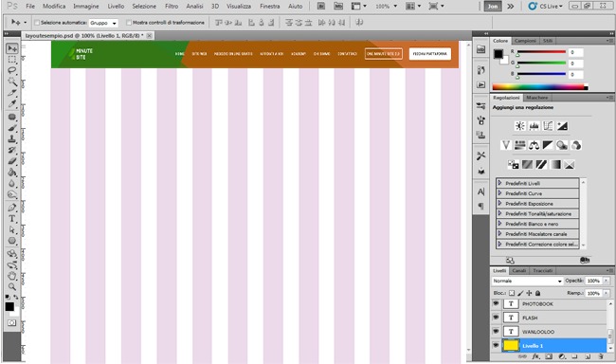Select the Path Selection arrow tool

coord(12,229)
